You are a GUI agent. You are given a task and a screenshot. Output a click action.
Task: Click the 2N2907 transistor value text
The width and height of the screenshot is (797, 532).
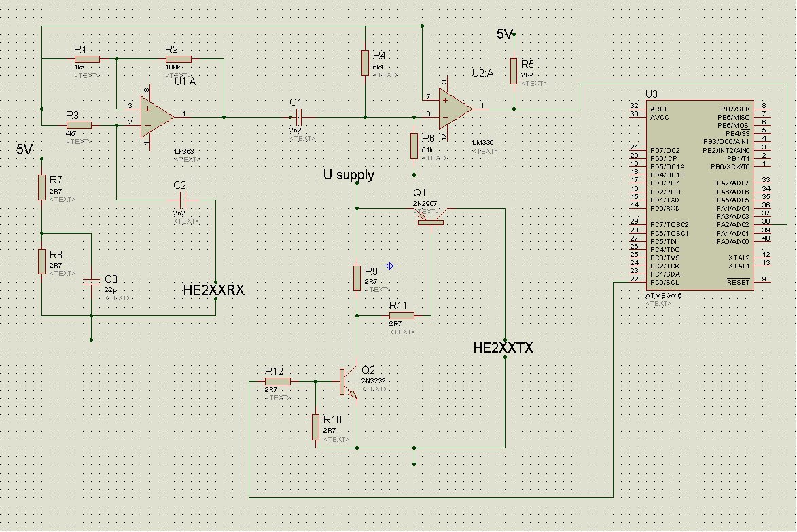[x=425, y=203]
